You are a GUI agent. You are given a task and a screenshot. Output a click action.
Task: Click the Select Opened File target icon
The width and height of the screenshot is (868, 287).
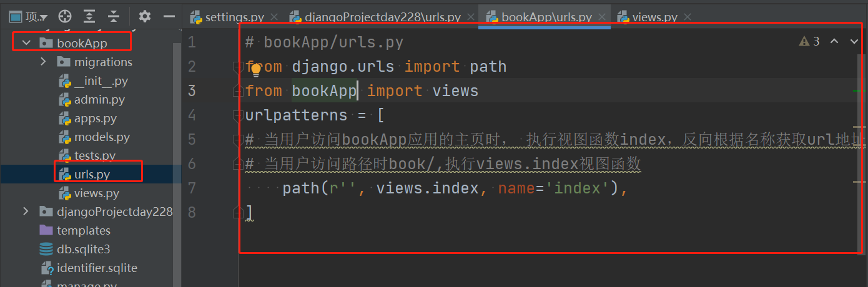point(65,16)
